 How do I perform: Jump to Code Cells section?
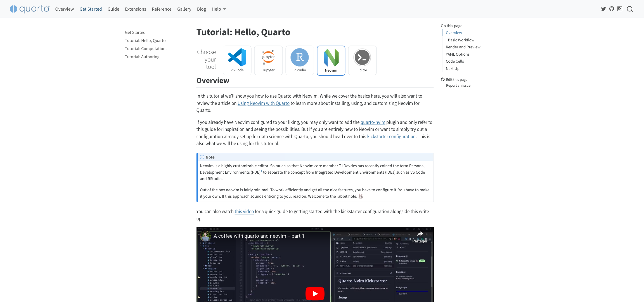455,61
